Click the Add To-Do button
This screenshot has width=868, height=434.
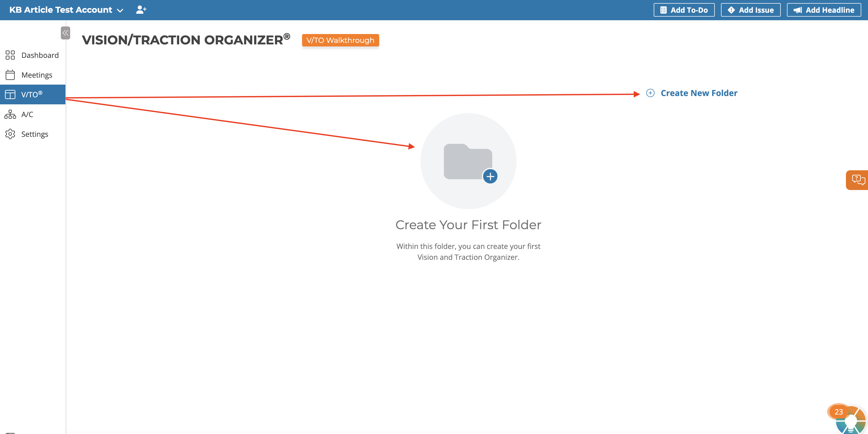pos(684,10)
